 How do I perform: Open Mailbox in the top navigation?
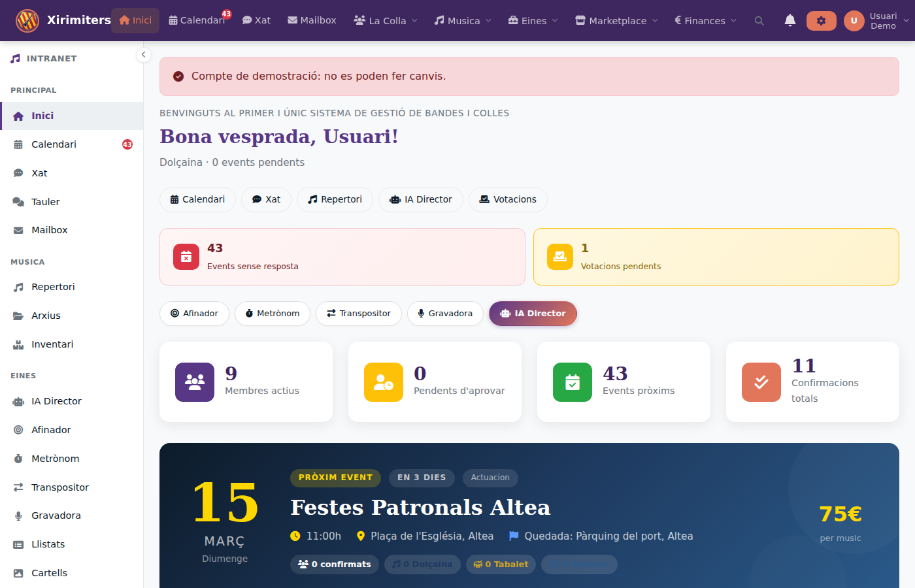tap(312, 21)
